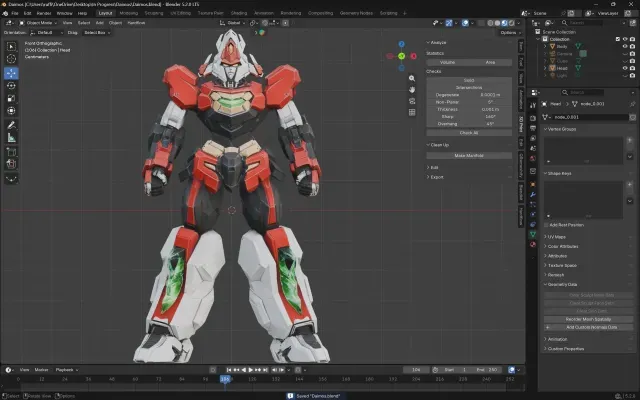Viewport: 640px width, 400px height.
Task: Select wireframe viewport shading sphere
Action: (491, 23)
